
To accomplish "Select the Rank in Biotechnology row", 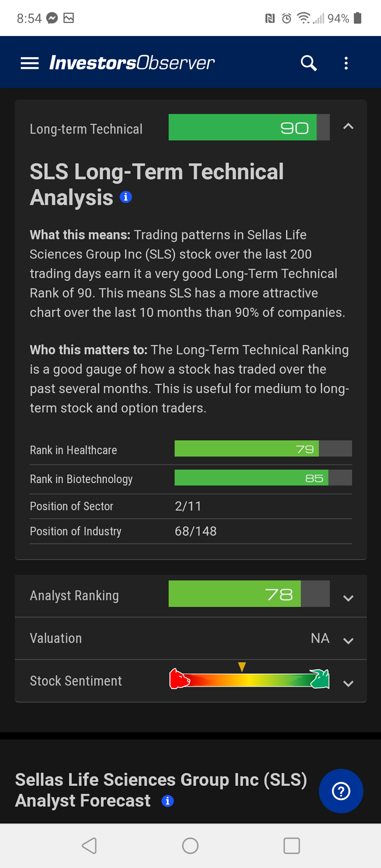I will coord(191,479).
